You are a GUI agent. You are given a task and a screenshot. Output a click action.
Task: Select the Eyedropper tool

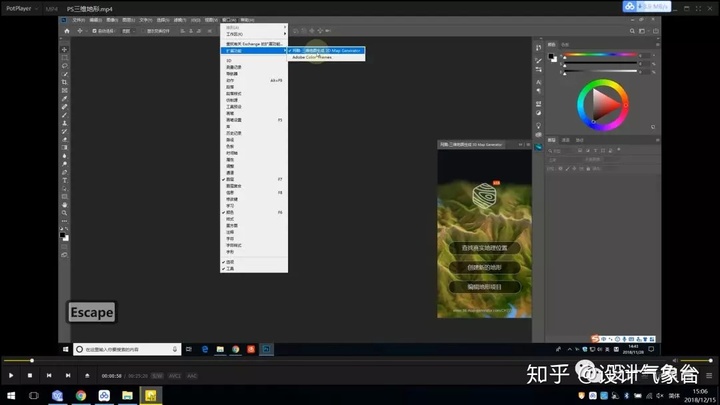[x=64, y=99]
